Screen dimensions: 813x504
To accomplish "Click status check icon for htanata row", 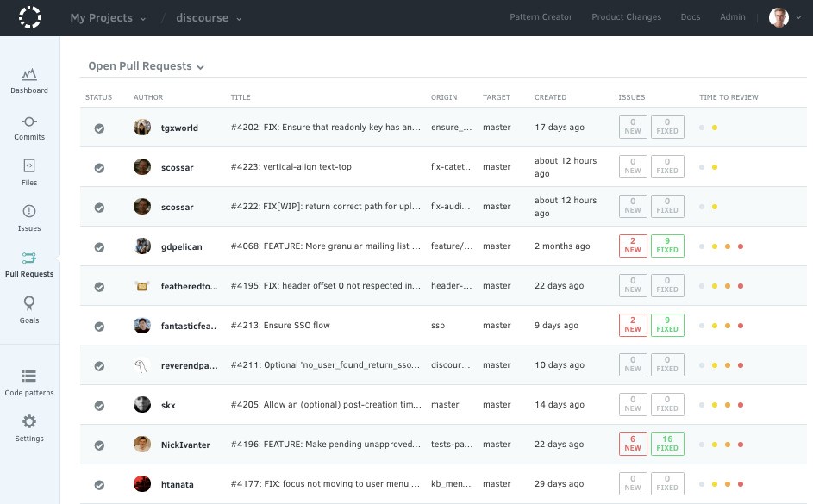I will pyautogui.click(x=99, y=485).
